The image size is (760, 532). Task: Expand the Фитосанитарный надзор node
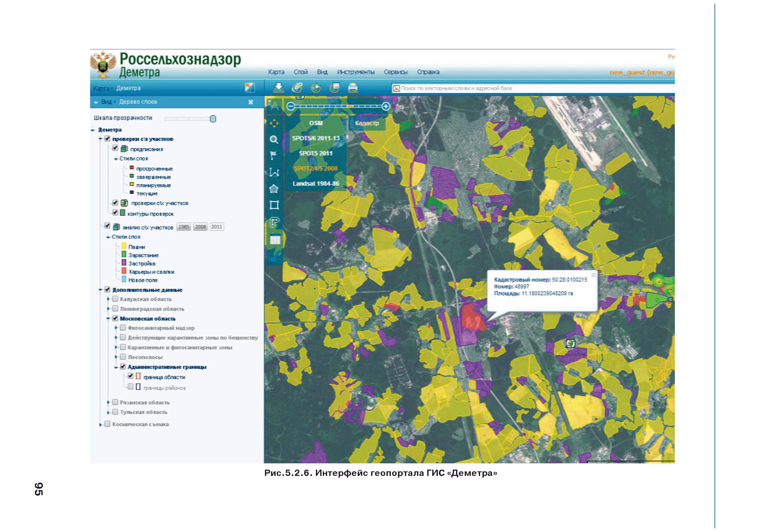(x=116, y=328)
